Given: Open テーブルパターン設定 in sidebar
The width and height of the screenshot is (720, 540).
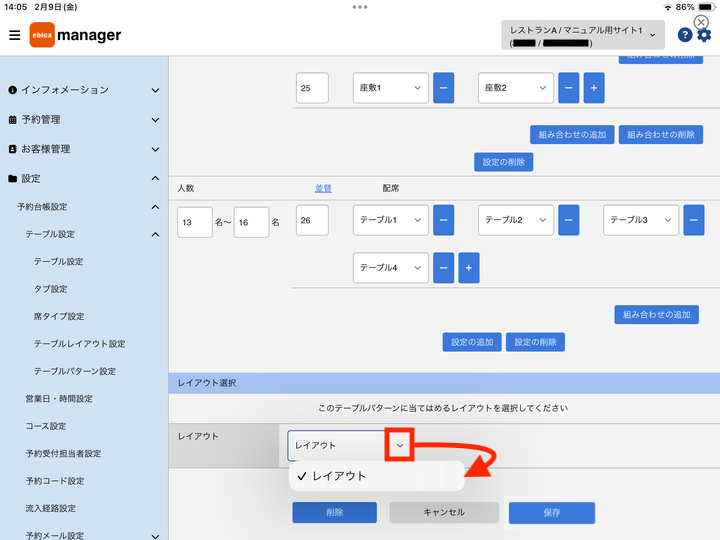Looking at the screenshot, I should [x=74, y=371].
